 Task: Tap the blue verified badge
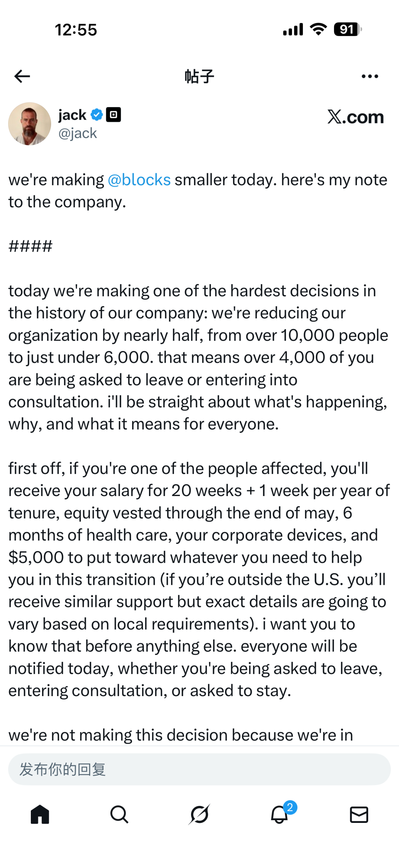pos(97,115)
